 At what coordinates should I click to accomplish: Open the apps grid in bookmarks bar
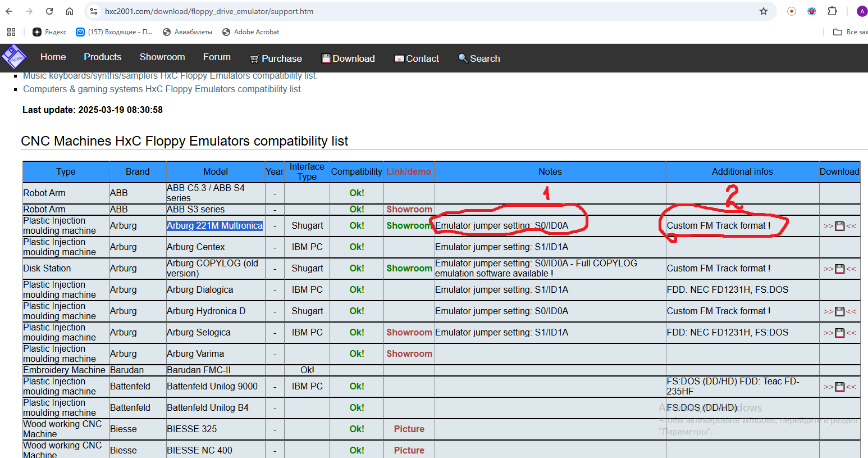coord(11,32)
